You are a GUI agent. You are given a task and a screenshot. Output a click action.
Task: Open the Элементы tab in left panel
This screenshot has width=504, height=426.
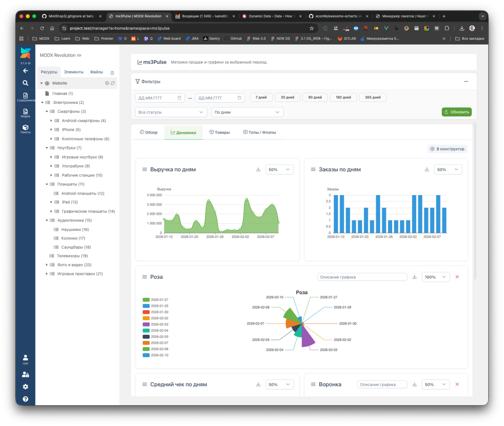coord(74,72)
